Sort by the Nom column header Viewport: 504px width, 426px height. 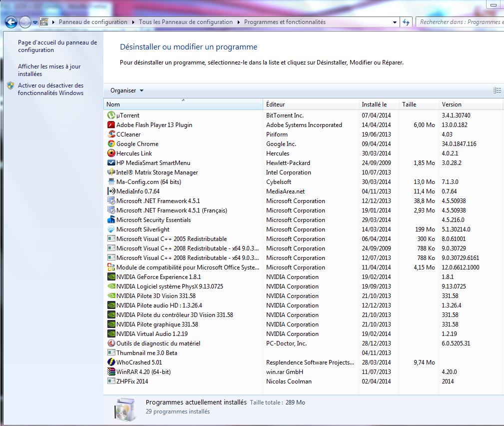[183, 104]
